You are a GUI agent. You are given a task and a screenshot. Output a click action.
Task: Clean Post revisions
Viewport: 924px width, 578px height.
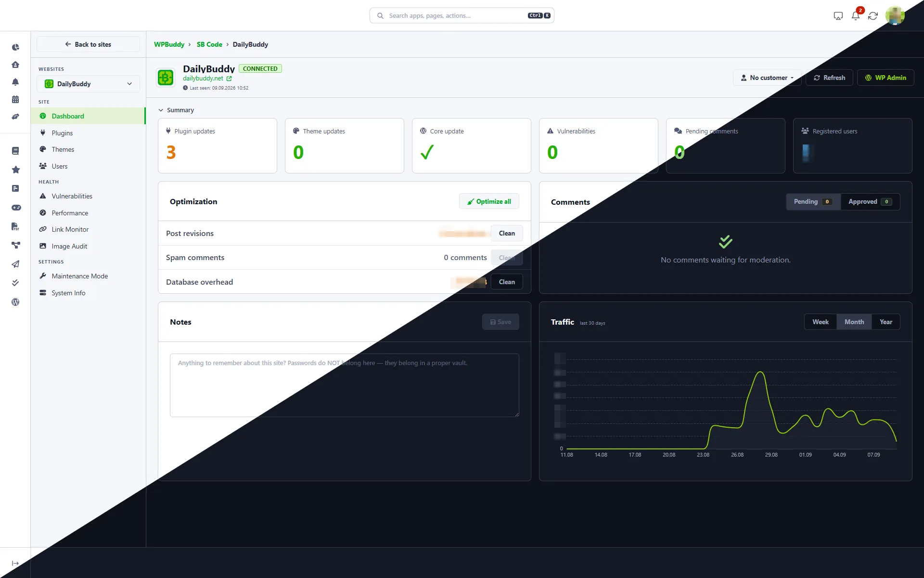[x=507, y=233]
